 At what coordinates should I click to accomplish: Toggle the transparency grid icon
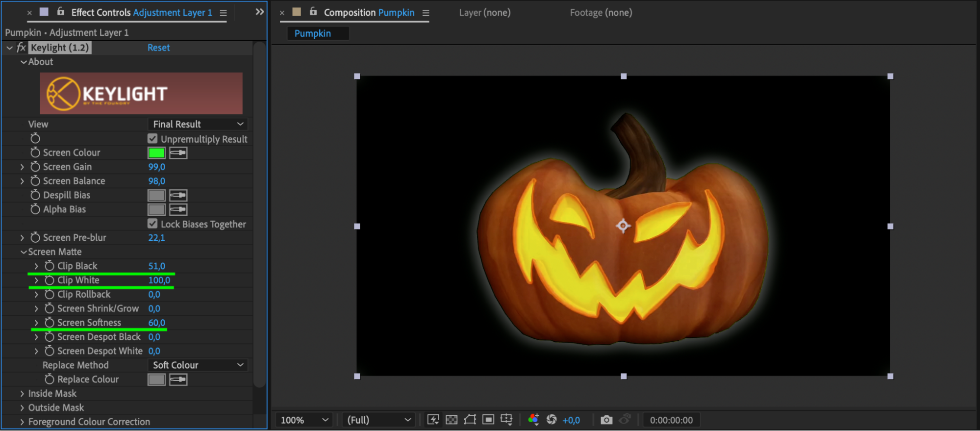(452, 420)
